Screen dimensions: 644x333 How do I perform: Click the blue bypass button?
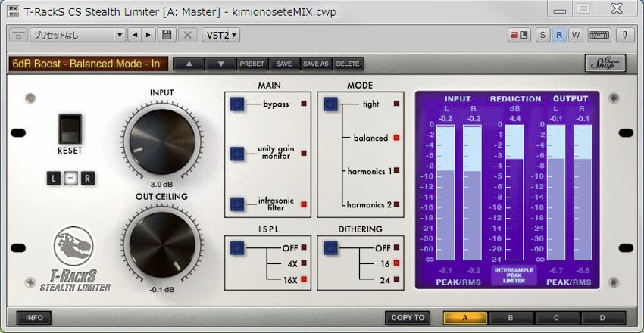pyautogui.click(x=237, y=104)
